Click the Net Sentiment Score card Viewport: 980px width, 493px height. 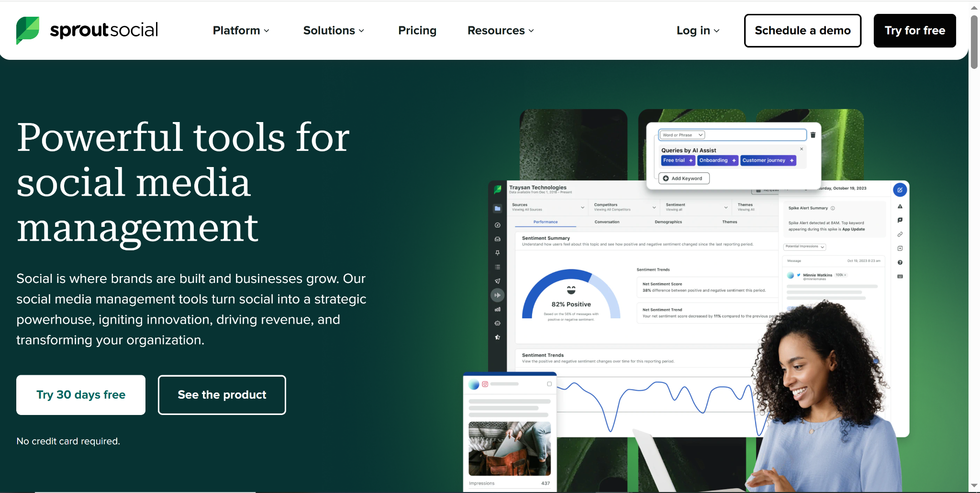tap(707, 287)
